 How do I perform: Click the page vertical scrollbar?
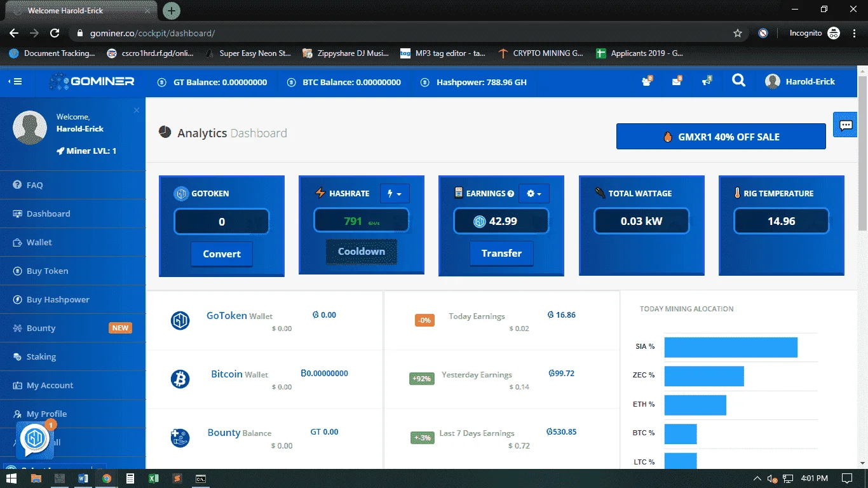[x=863, y=152]
